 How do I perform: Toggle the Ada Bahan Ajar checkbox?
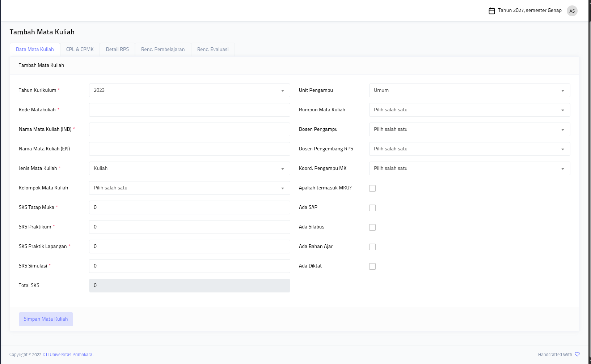[372, 247]
